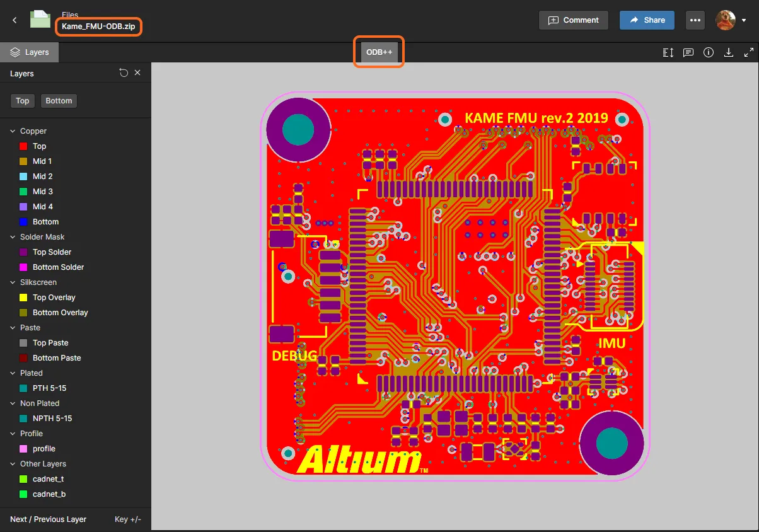Toggle Mid 4 layer visibility swatch
759x532 pixels.
(24, 207)
